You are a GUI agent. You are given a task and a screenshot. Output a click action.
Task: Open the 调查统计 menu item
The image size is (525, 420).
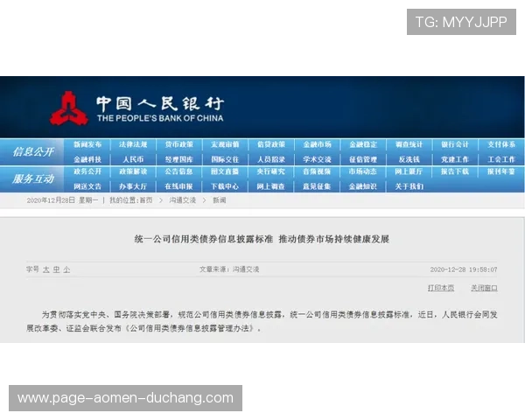coord(409,144)
